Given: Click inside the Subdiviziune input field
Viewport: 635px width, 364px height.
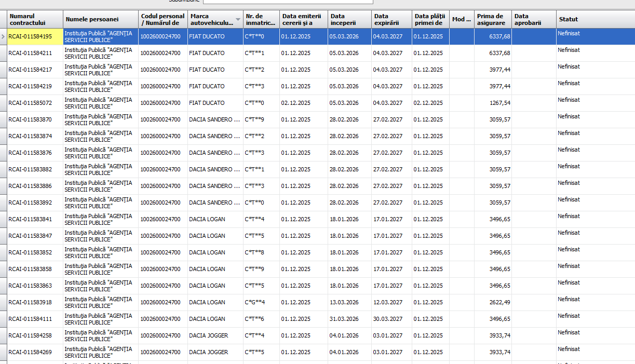Looking at the screenshot, I should coord(288,2).
